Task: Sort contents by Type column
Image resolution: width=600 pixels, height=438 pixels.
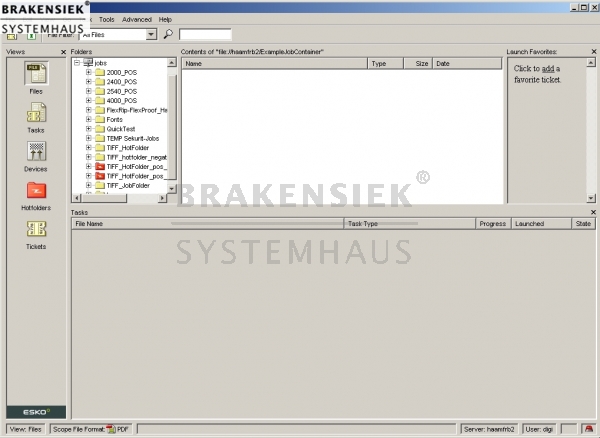Action: 386,64
